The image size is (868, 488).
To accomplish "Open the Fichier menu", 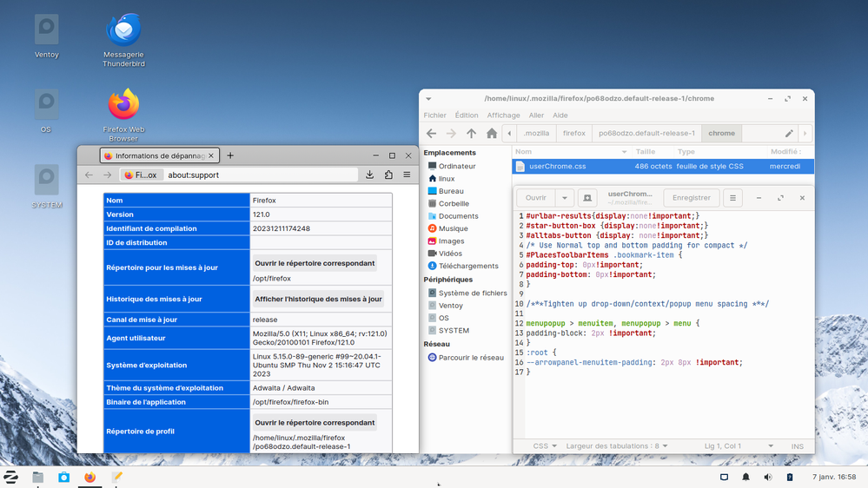I will [434, 115].
